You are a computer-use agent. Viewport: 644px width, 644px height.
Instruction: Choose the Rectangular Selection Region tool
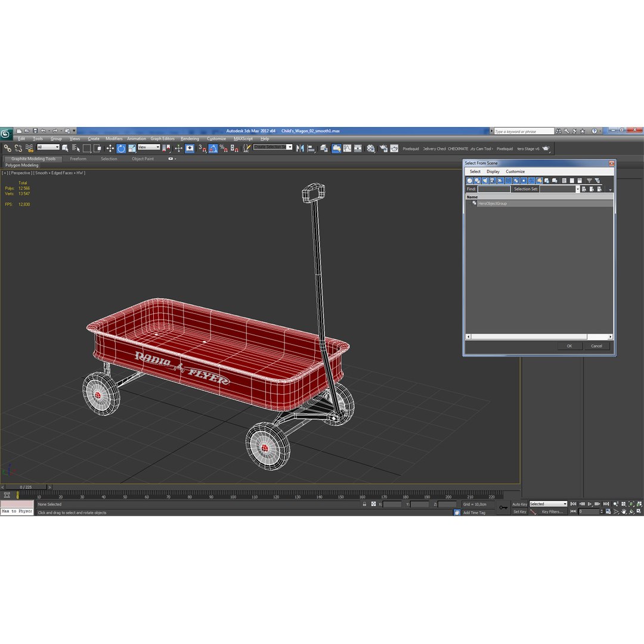point(86,148)
